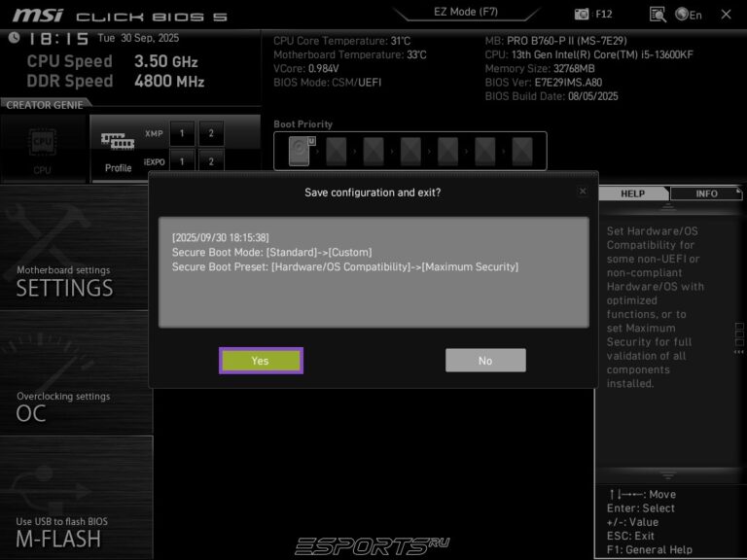Click the help panel top scroll handle
Image resolution: width=747 pixels, height=560 pixels.
[667, 206]
